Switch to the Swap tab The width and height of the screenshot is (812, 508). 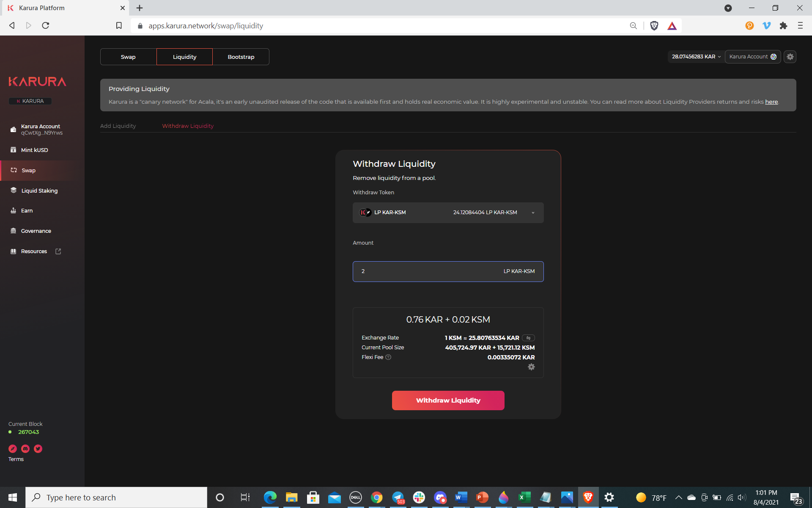pyautogui.click(x=128, y=57)
